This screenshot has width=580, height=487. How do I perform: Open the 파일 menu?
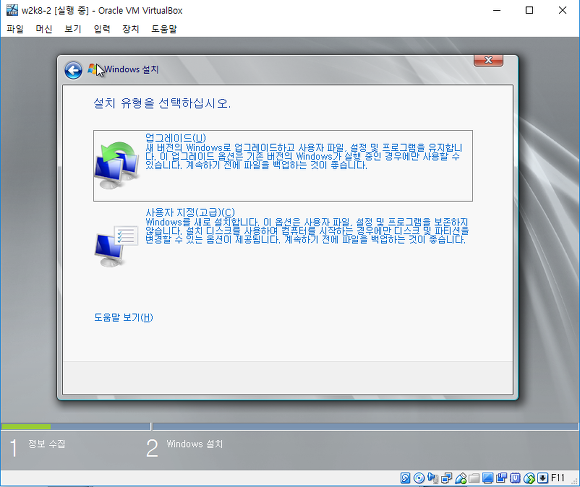15,28
